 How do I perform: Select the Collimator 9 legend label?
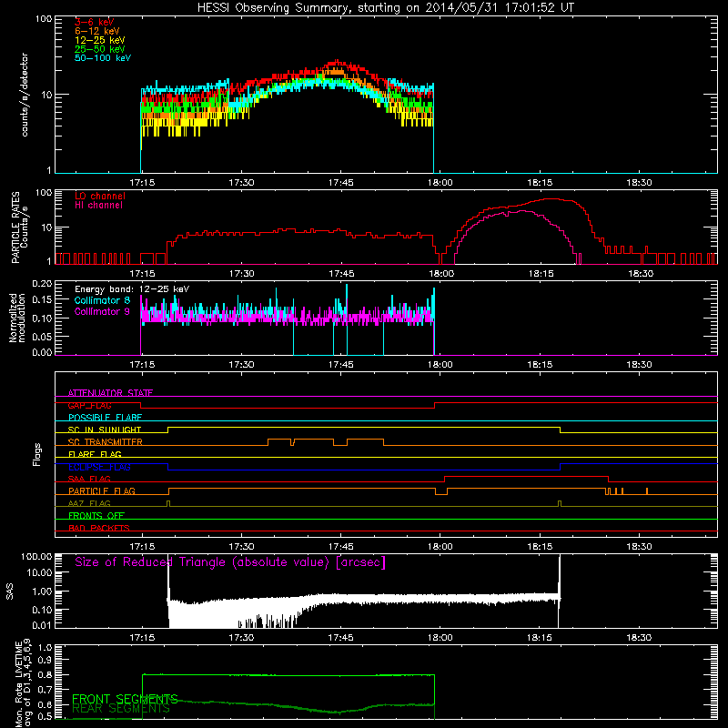click(102, 311)
